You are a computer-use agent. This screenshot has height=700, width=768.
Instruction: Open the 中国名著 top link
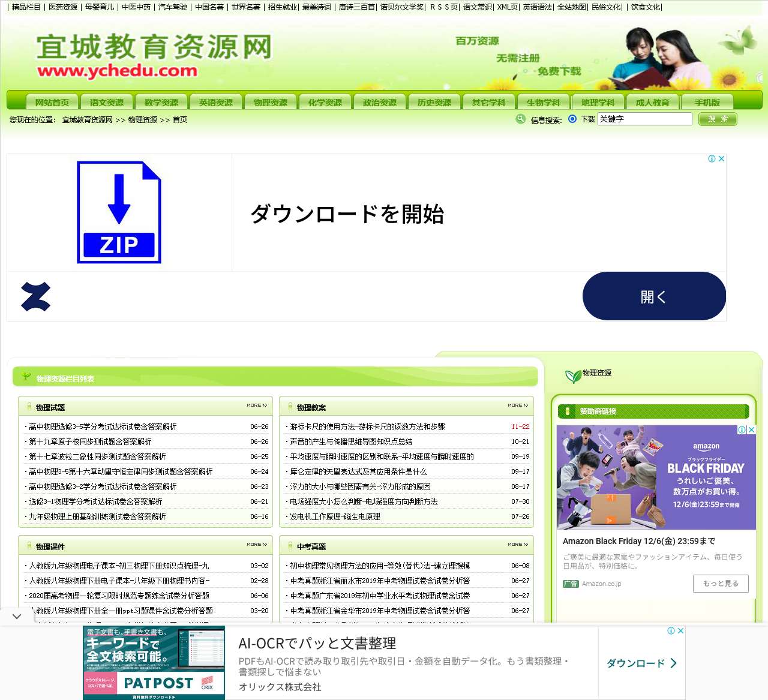209,7
